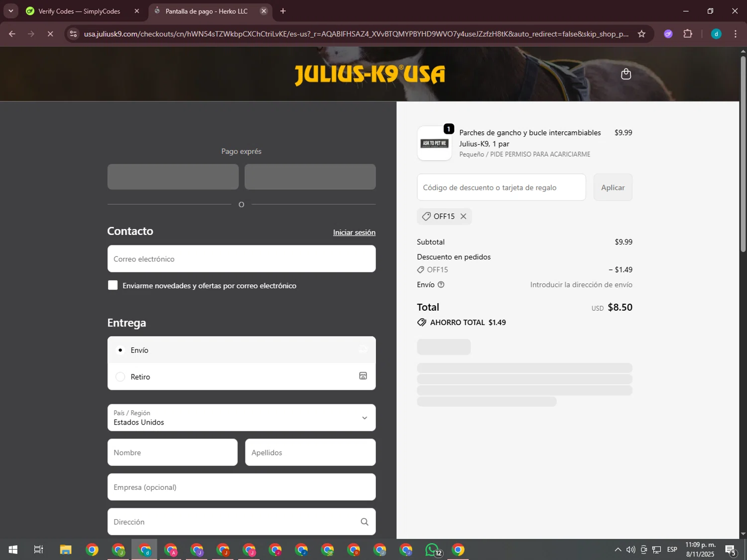
Task: Open a new browser tab
Action: pos(283,11)
